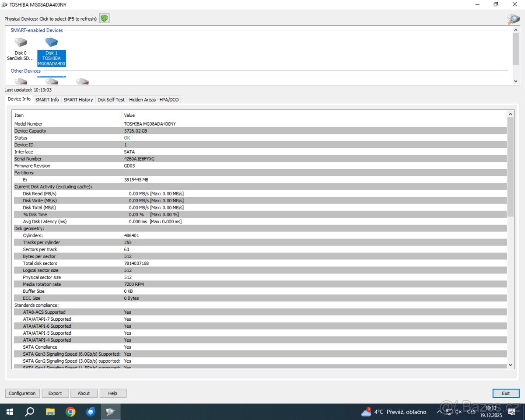Image resolution: width=525 pixels, height=420 pixels.
Task: Click the active disk utility taskbar icon
Action: [111, 412]
